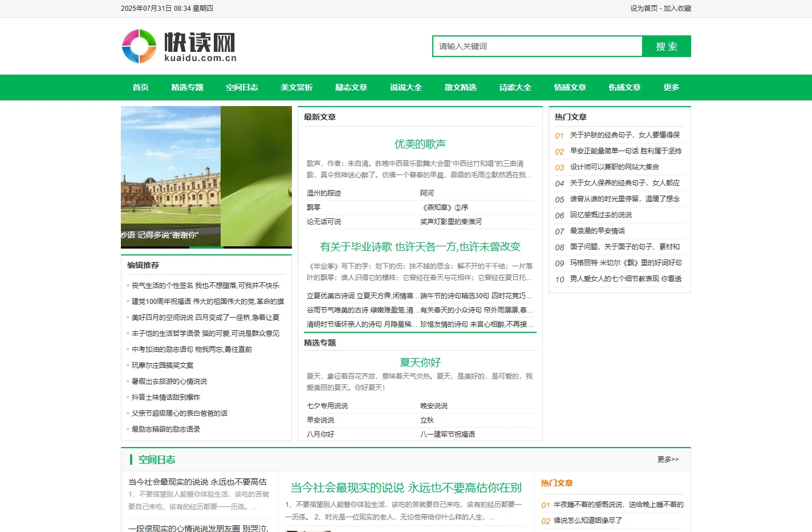The height and width of the screenshot is (532, 812).
Task: Click 设为首页 link at top
Action: [x=644, y=9]
